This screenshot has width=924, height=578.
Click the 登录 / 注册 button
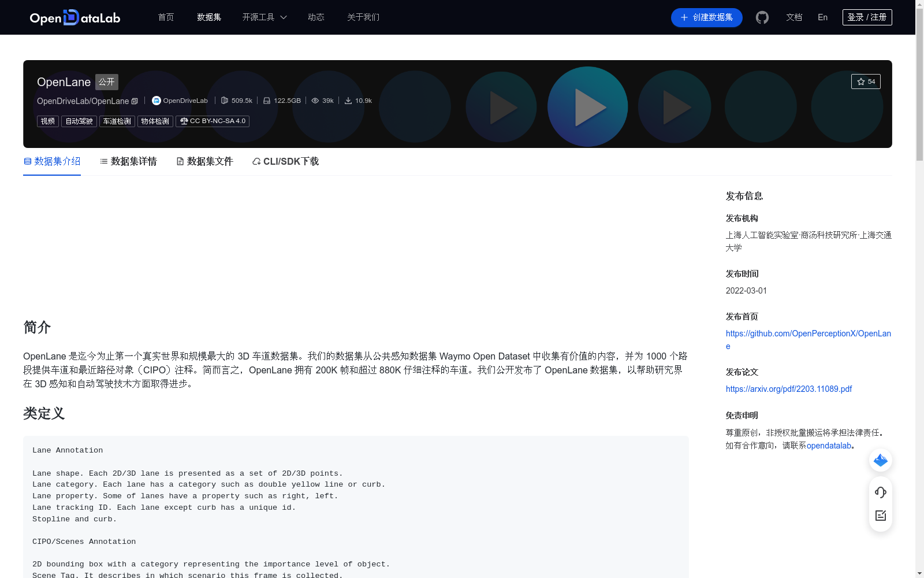pyautogui.click(x=867, y=17)
